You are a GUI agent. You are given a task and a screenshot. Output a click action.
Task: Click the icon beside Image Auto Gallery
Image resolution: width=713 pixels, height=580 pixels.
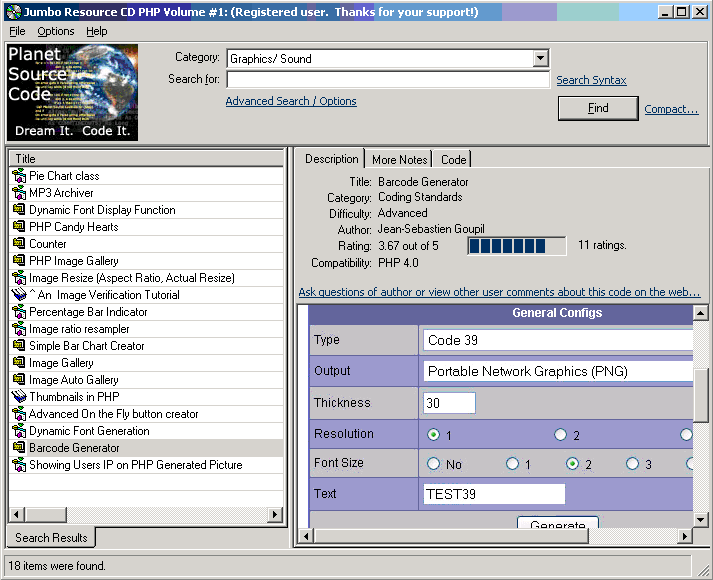coord(19,380)
